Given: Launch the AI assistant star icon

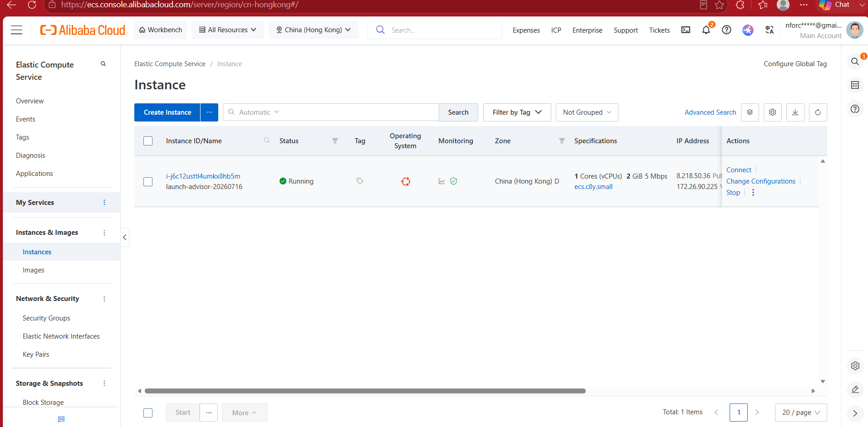Looking at the screenshot, I should 748,30.
